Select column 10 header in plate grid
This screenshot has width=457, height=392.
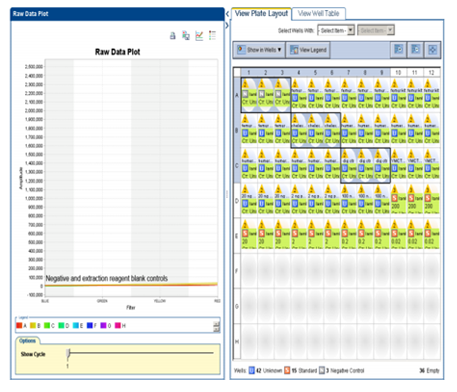(x=398, y=72)
